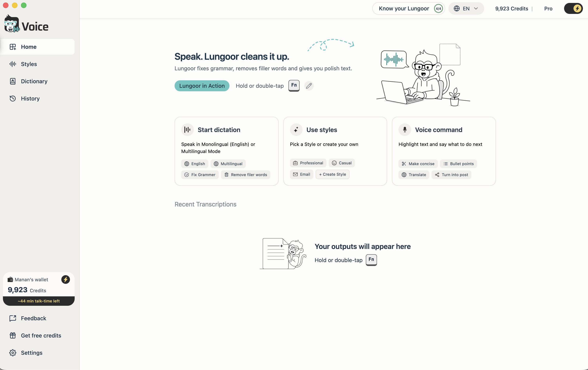Click the gift icon for free credits
The height and width of the screenshot is (370, 588).
(13, 336)
